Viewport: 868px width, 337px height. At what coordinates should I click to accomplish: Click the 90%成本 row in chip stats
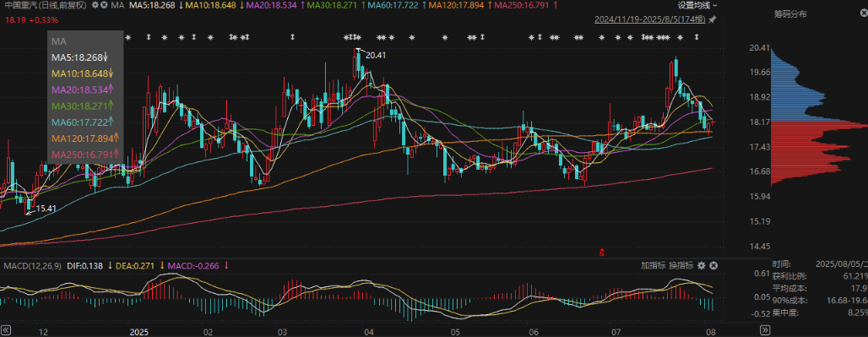coord(820,301)
